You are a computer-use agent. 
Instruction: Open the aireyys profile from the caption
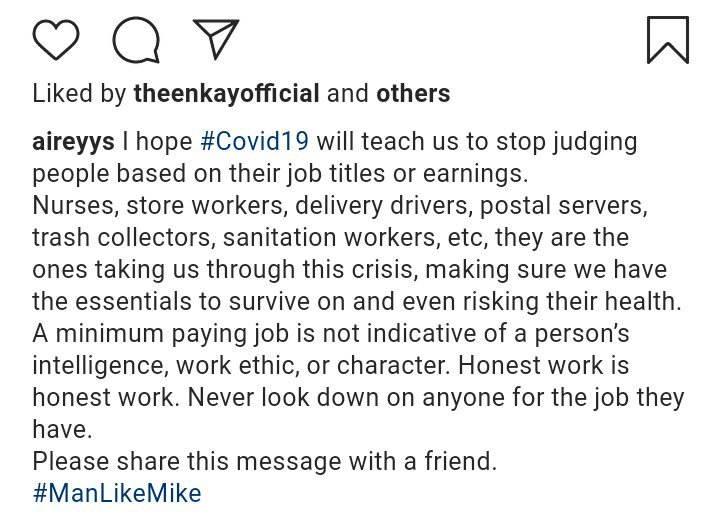pos(73,141)
